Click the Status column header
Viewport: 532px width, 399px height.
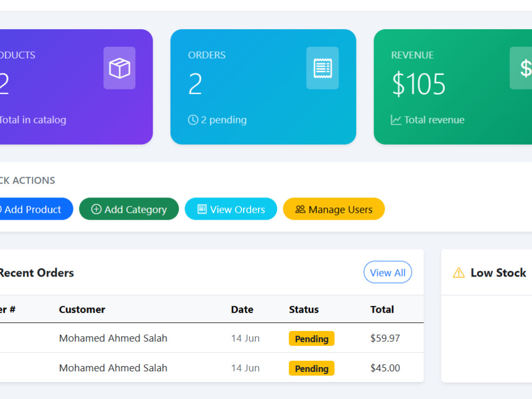[x=304, y=310]
